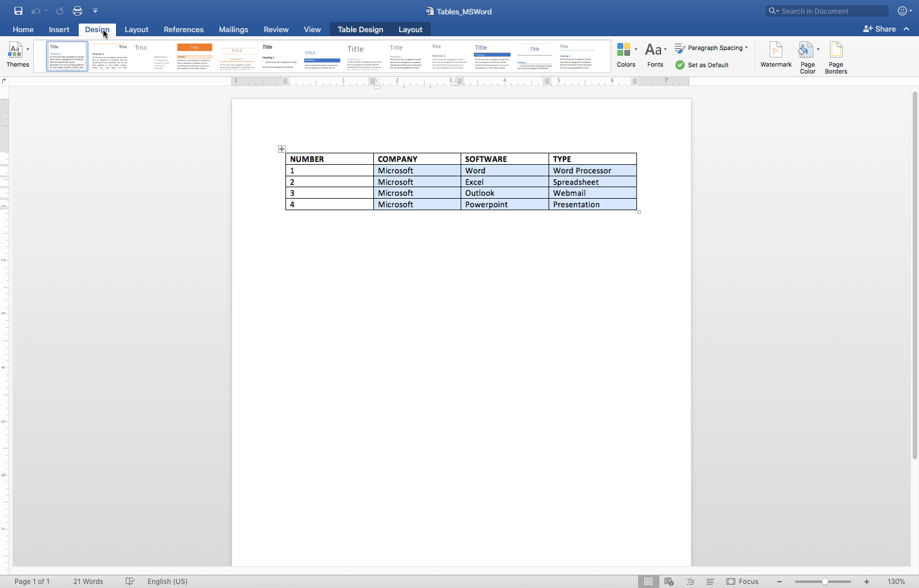Open the Table Design tab

(x=360, y=29)
